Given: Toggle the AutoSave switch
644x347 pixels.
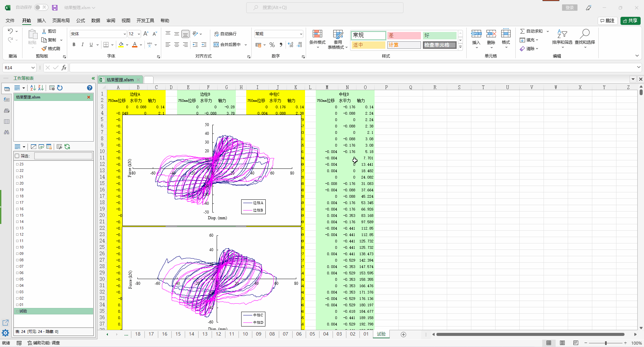Looking at the screenshot, I should pos(41,7).
